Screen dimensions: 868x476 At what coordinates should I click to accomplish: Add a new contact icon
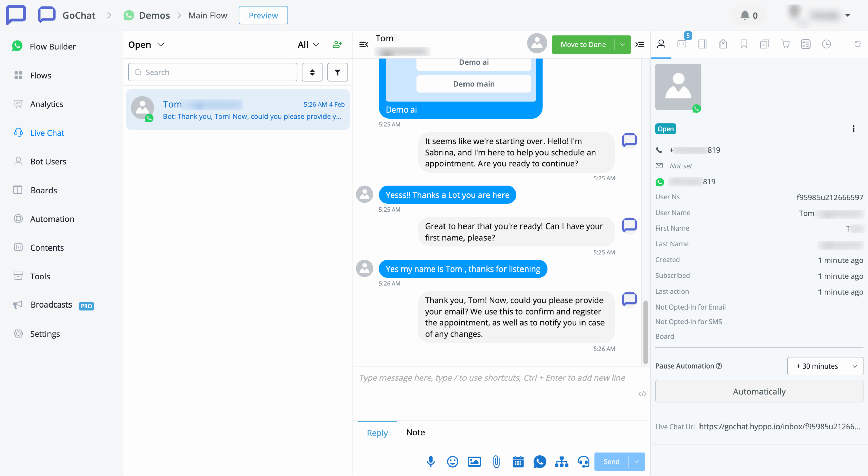coord(337,44)
